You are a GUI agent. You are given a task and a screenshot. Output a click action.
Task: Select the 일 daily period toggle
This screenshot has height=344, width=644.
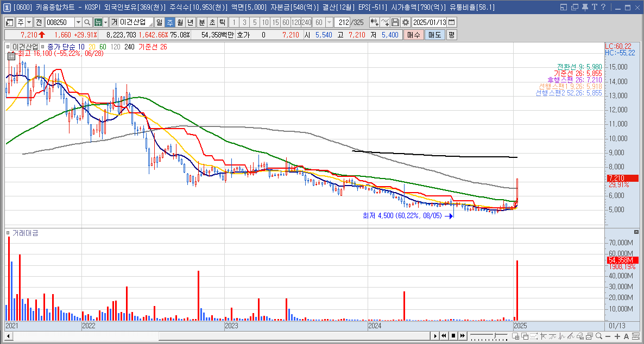pyautogui.click(x=159, y=22)
